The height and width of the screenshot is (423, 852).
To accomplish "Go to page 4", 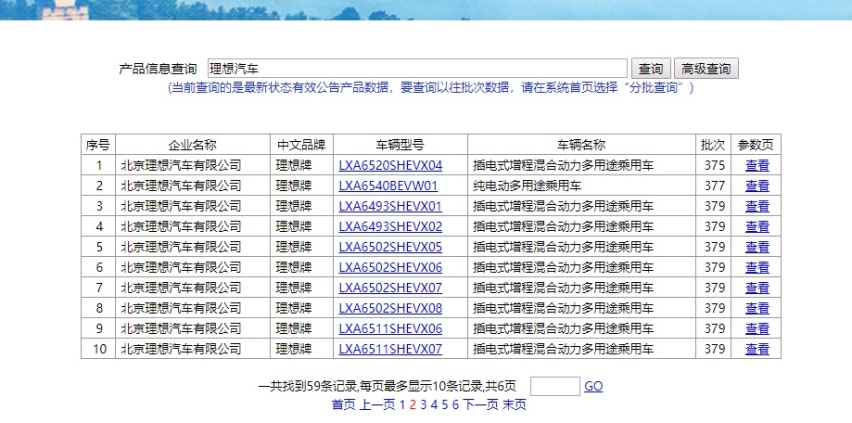I will pos(434,405).
